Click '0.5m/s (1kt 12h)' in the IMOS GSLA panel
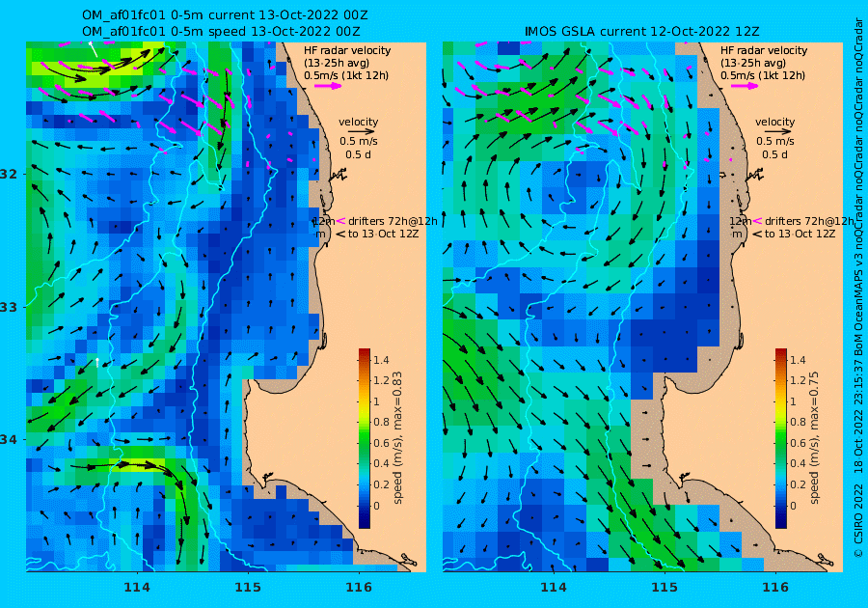868x608 pixels. (x=762, y=75)
